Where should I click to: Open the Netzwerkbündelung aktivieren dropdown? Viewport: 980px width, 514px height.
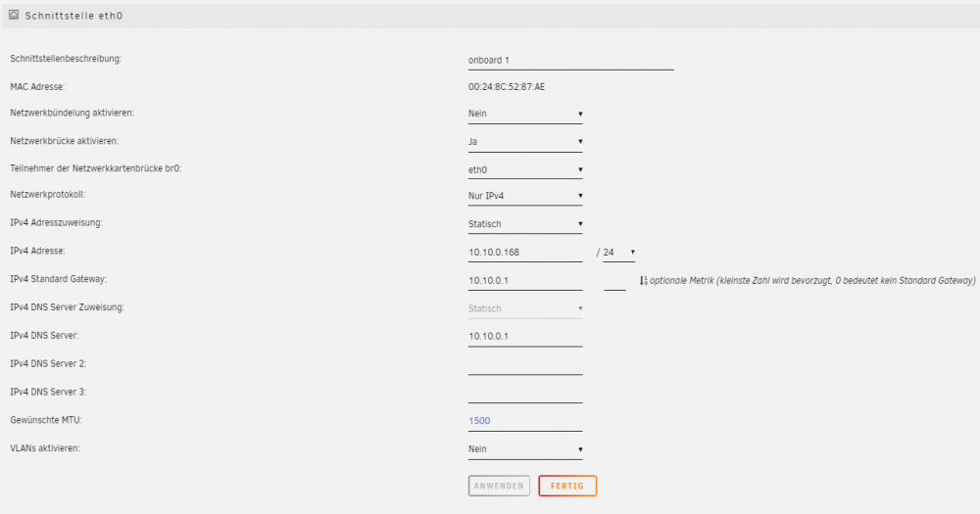(x=525, y=114)
